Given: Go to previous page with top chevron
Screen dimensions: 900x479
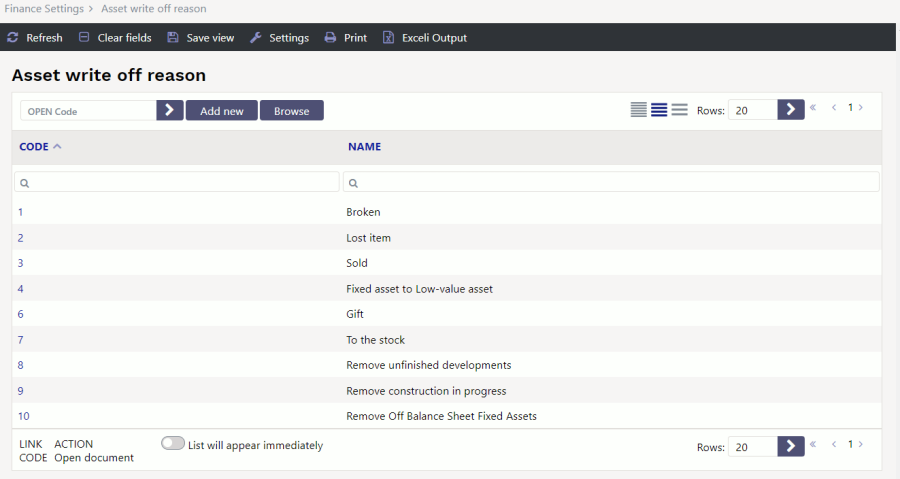Looking at the screenshot, I should 834,107.
